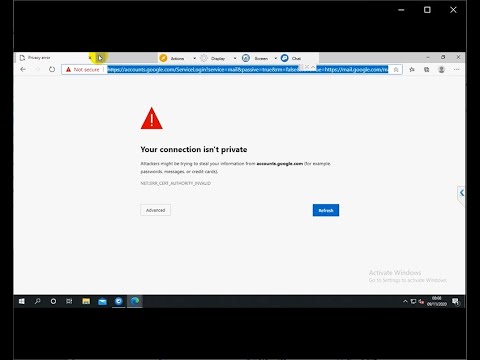Close the Privacy error tab
Image resolution: width=480 pixels, height=360 pixels.
click(x=90, y=58)
